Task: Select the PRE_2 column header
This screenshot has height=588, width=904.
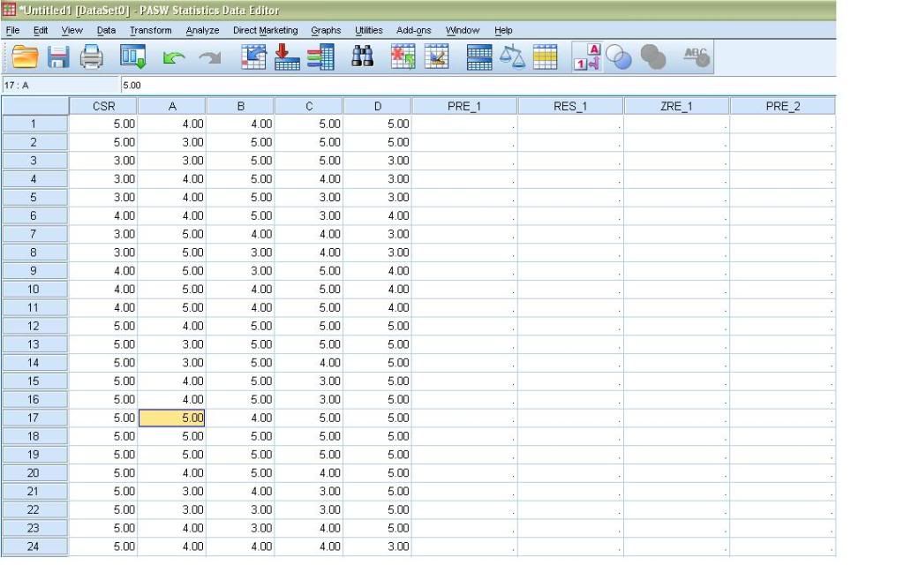Action: (782, 106)
